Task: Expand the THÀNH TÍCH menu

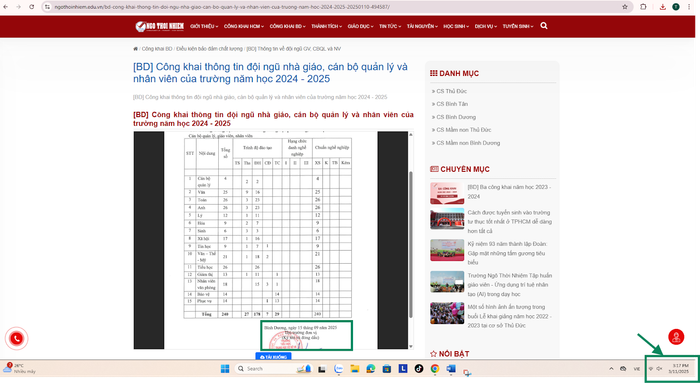Action: click(327, 26)
